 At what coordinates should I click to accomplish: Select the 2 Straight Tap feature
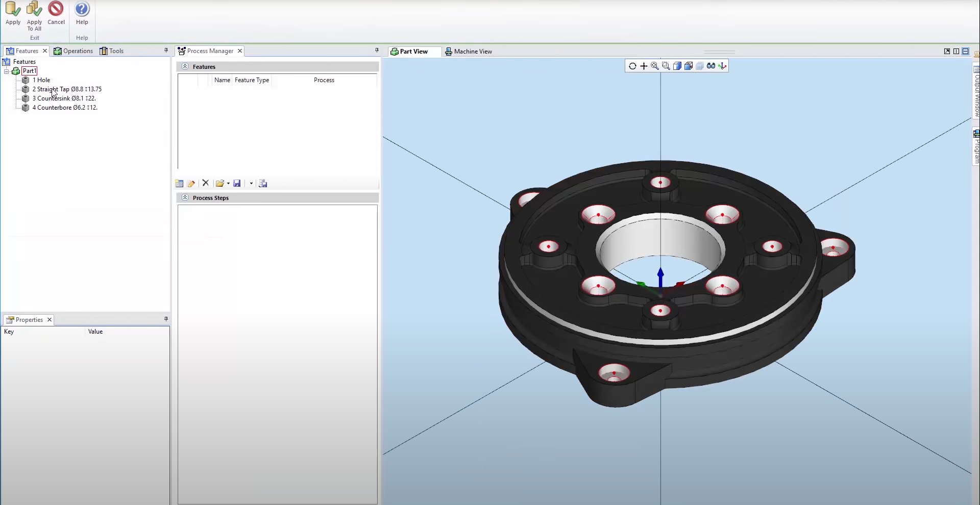(x=67, y=89)
